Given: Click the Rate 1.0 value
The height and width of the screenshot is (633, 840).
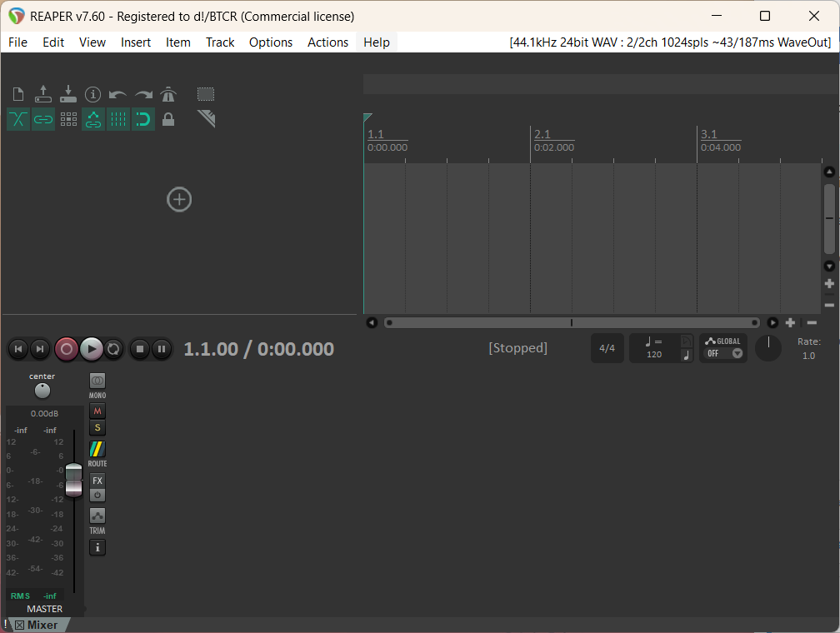Looking at the screenshot, I should pos(809,356).
